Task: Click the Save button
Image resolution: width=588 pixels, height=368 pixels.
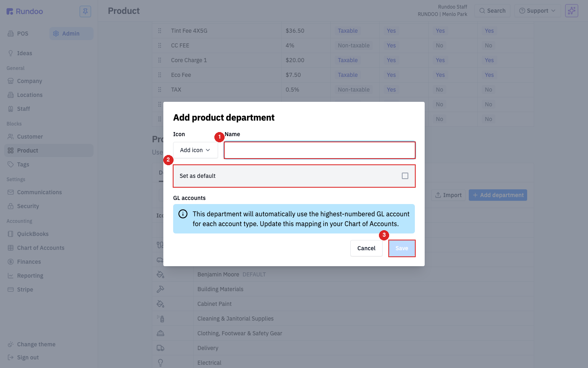Action: pos(402,248)
